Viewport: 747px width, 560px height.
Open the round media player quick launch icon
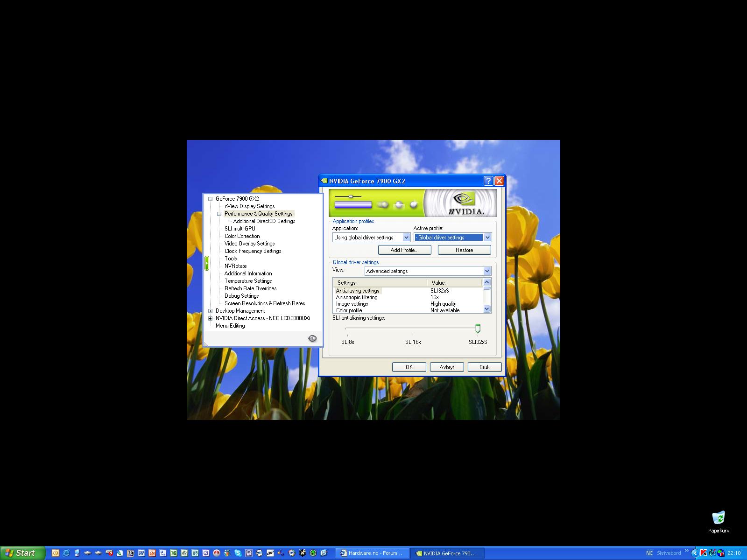point(291,553)
